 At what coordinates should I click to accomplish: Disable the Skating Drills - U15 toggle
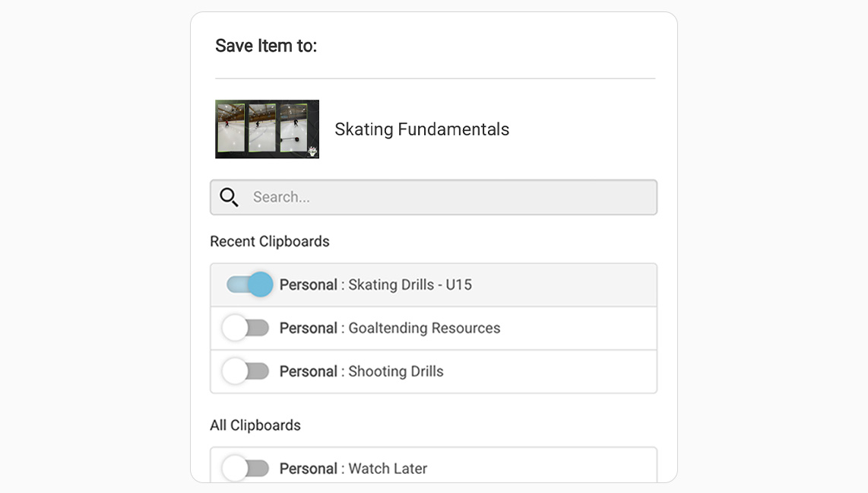tap(249, 285)
